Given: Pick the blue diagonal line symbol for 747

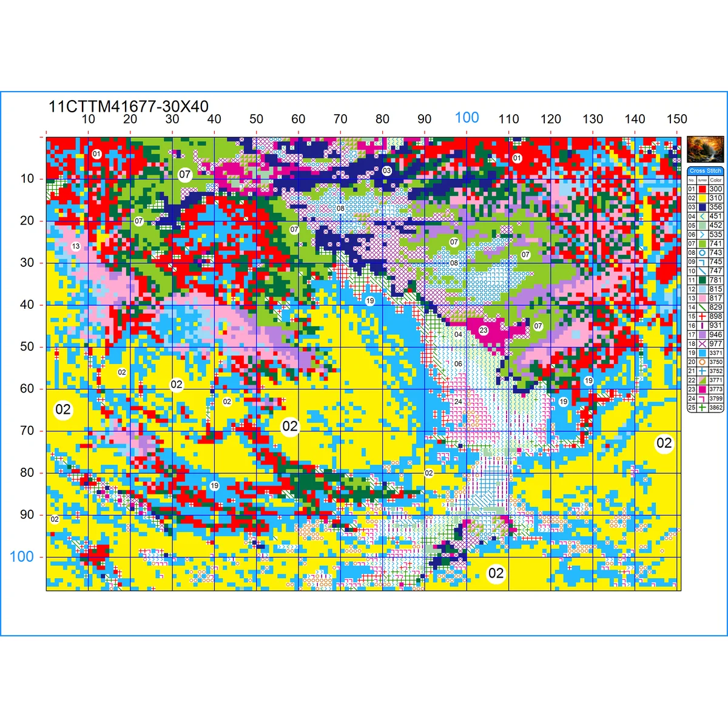Looking at the screenshot, I should (702, 271).
